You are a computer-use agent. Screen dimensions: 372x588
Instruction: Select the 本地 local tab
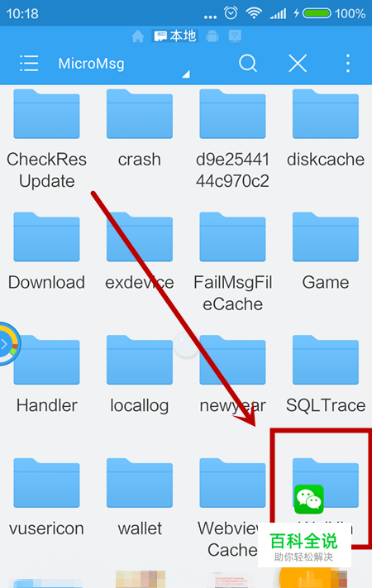(175, 36)
